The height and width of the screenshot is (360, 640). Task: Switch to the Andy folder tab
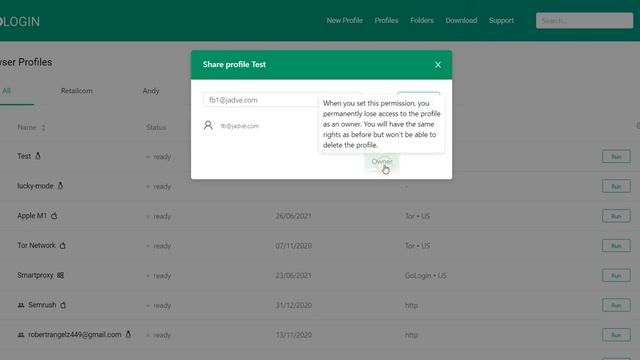(151, 91)
